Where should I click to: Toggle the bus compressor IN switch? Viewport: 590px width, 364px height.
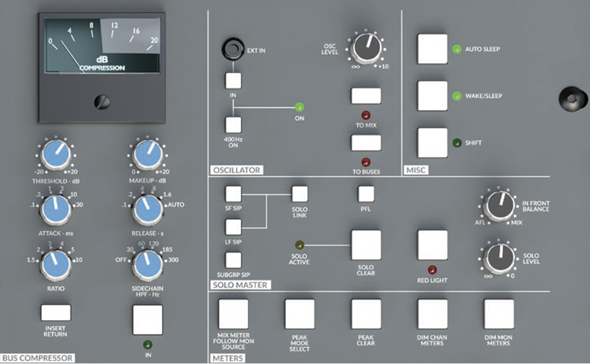click(x=147, y=320)
